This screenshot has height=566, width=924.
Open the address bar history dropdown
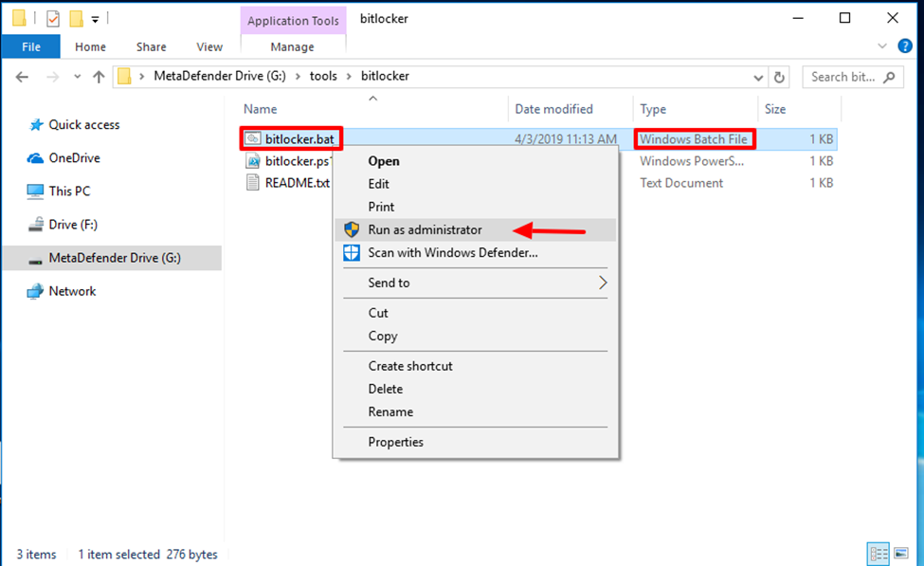[x=758, y=77]
